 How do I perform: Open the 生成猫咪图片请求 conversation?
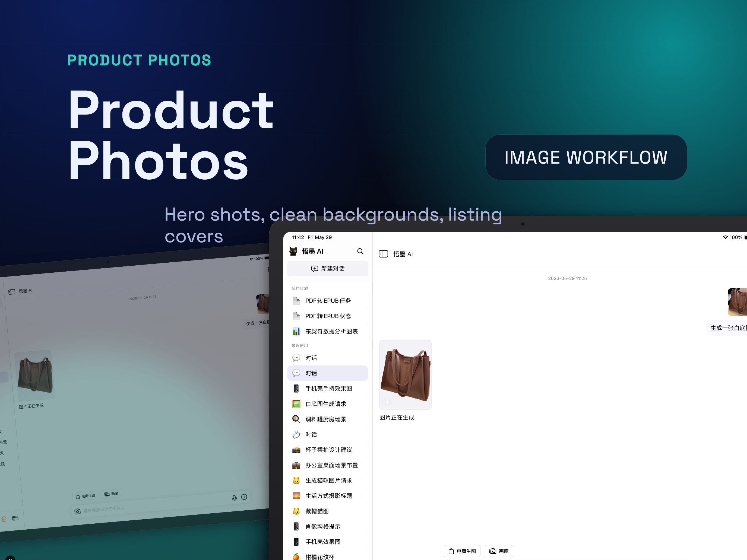[x=328, y=481]
